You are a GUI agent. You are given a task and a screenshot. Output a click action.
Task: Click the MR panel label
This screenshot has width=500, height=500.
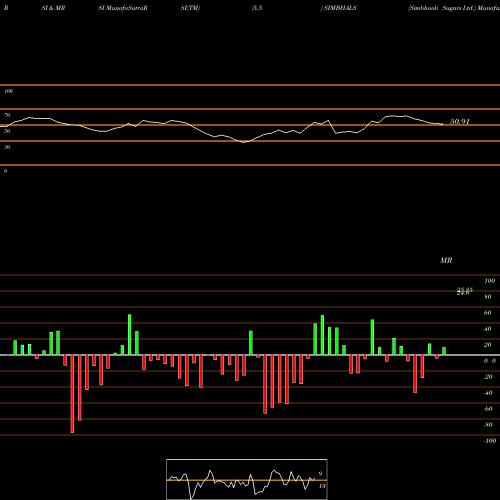tap(446, 260)
